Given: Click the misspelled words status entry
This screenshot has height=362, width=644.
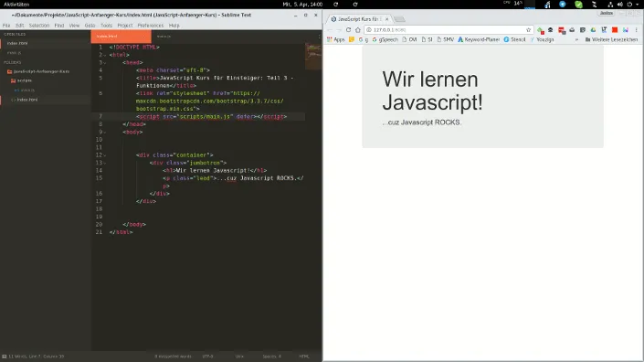Looking at the screenshot, I should coord(173,357).
